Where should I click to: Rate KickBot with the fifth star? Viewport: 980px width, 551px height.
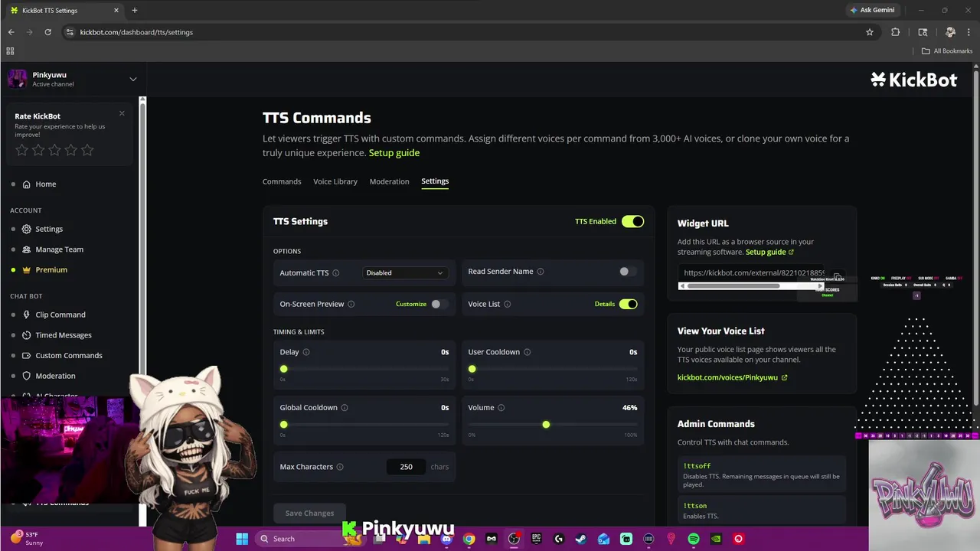click(87, 150)
